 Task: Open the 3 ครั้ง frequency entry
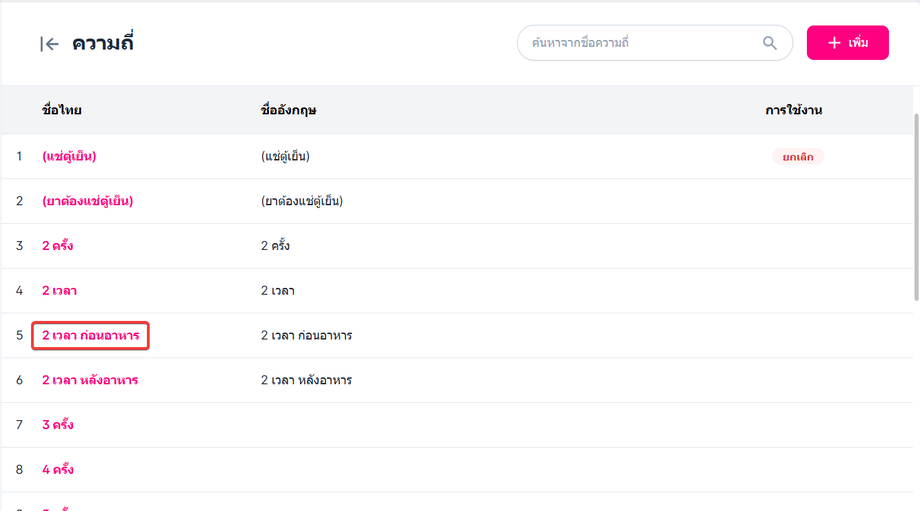coord(57,425)
